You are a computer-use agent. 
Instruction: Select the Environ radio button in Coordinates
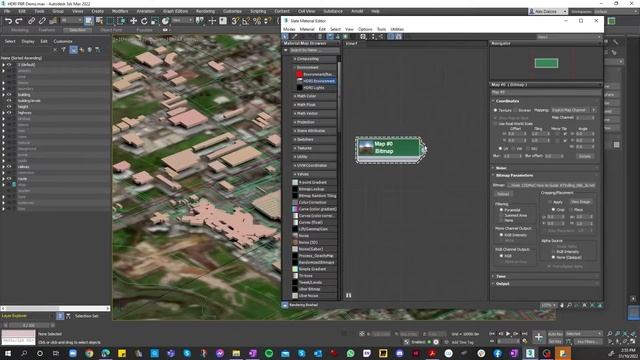pyautogui.click(x=515, y=110)
